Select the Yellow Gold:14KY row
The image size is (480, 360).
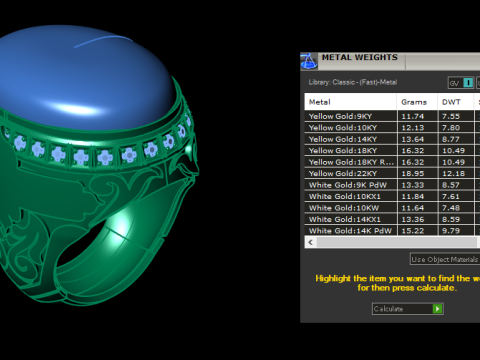[392, 139]
